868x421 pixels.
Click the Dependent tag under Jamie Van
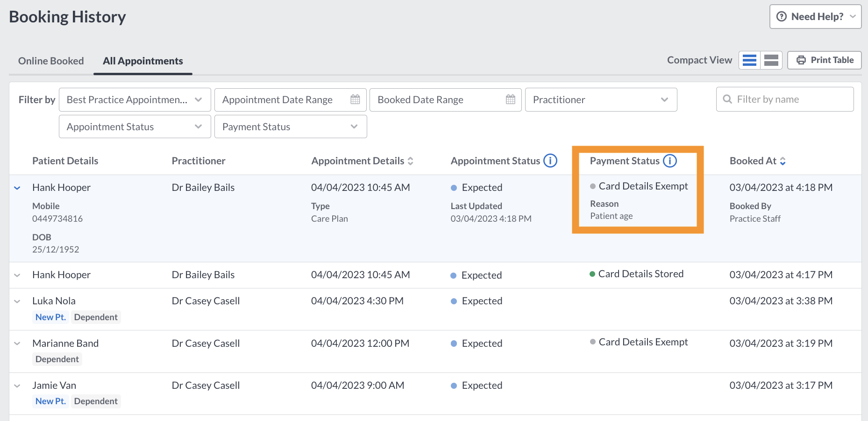click(96, 401)
